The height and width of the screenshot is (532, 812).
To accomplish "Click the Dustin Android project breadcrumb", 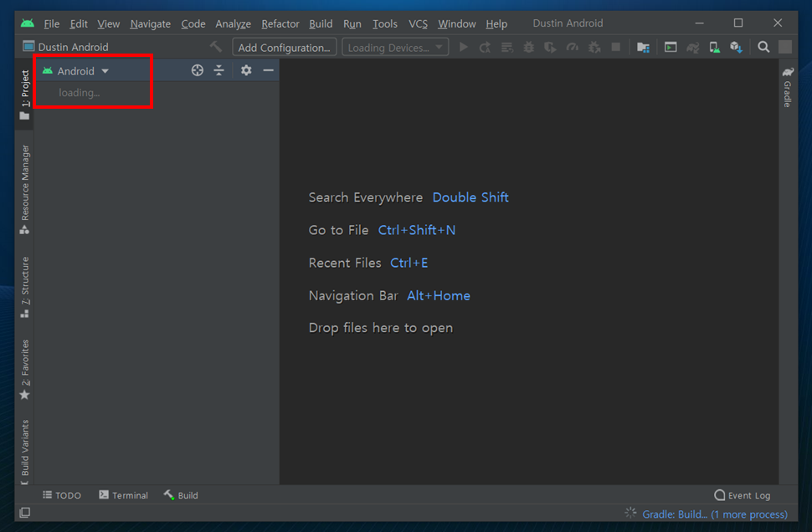I will (66, 47).
